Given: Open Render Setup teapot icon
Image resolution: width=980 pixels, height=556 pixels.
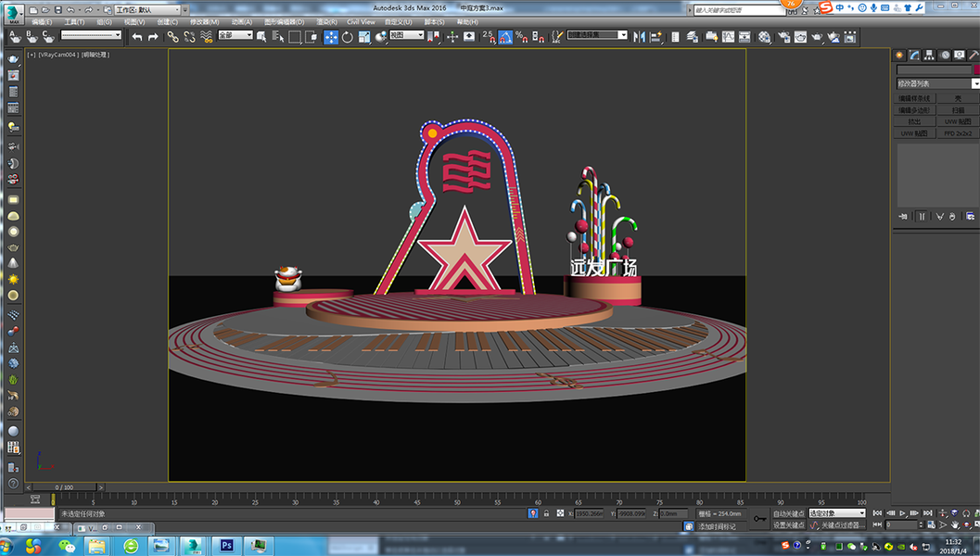Looking at the screenshot, I should tap(783, 37).
